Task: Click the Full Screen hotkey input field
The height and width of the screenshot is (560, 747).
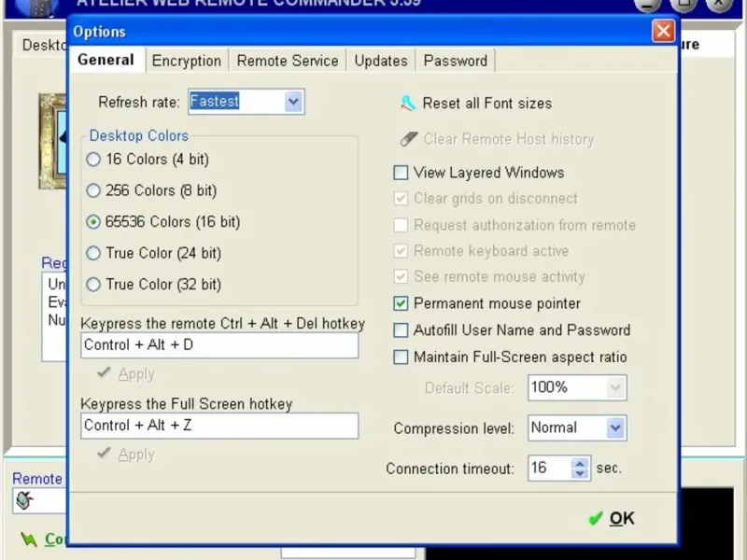Action: [x=219, y=426]
